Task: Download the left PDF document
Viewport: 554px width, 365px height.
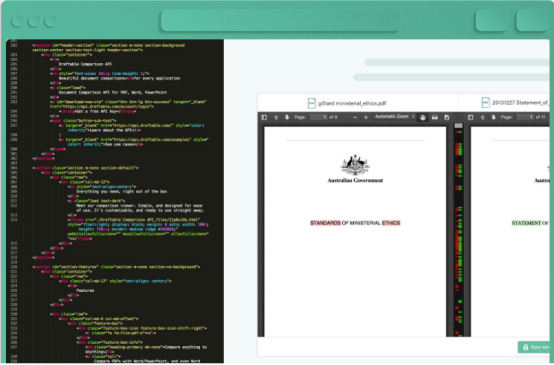Action: tap(447, 118)
